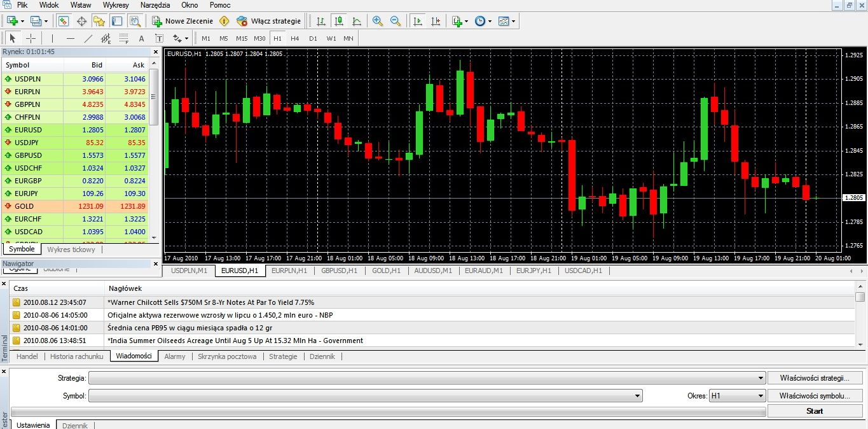Image resolution: width=868 pixels, height=429 pixels.
Task: Switch to Wykres tickowy tab
Action: coord(71,250)
